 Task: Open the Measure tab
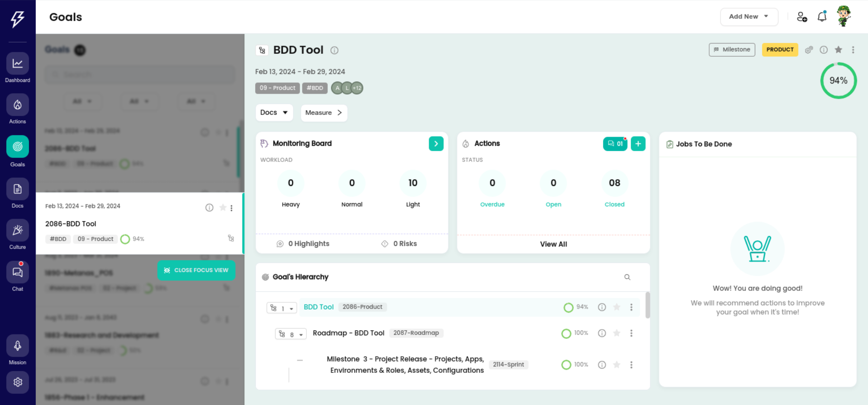[x=324, y=113]
